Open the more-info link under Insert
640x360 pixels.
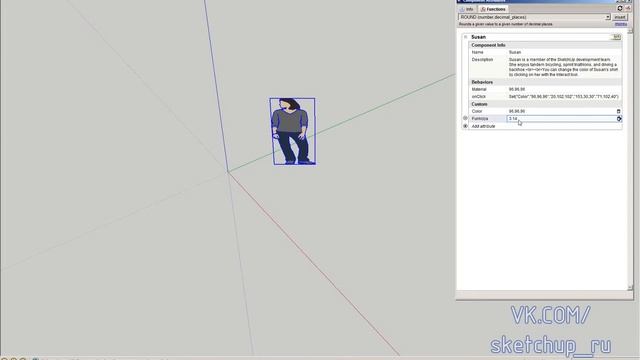coord(620,24)
